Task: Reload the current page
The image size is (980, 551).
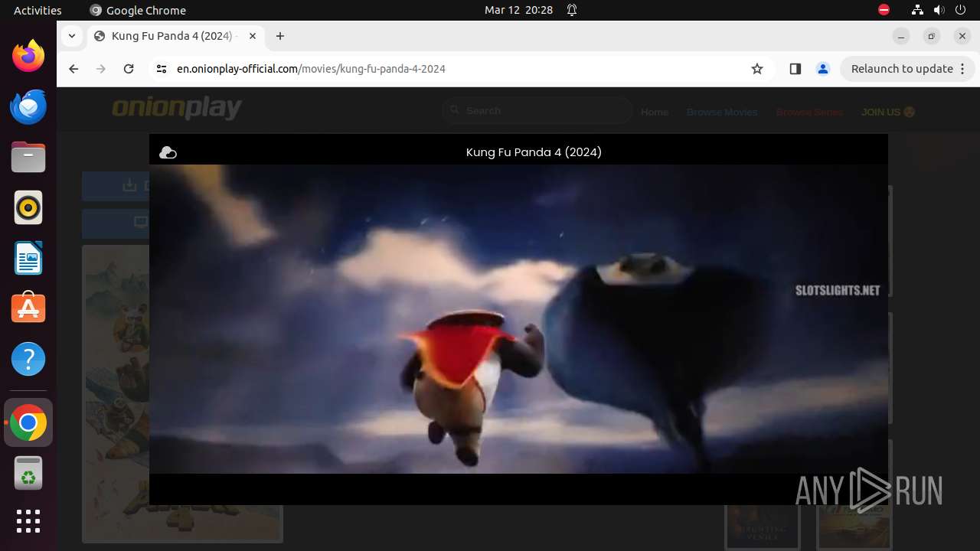Action: [x=129, y=69]
